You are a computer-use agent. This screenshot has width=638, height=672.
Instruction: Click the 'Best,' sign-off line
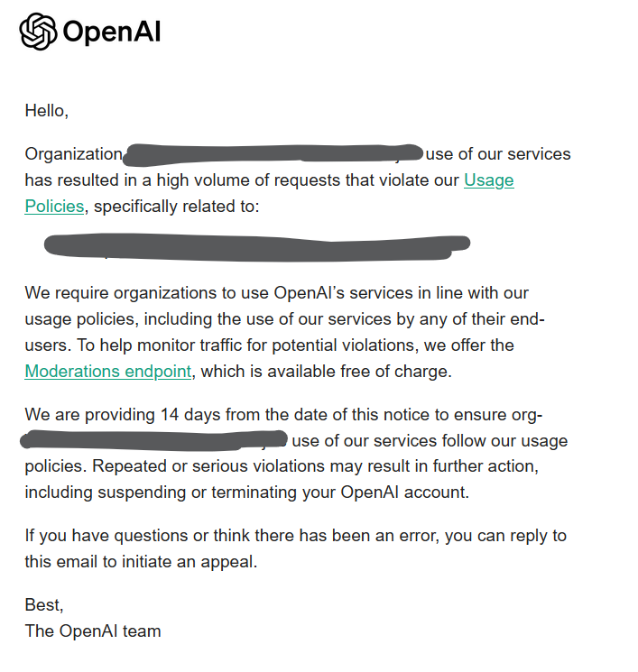pos(44,605)
